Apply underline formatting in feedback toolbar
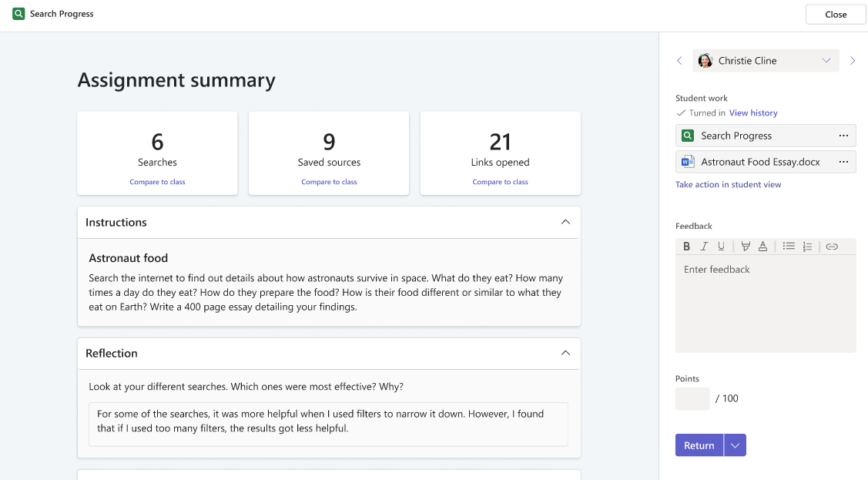The image size is (868, 480). point(721,246)
